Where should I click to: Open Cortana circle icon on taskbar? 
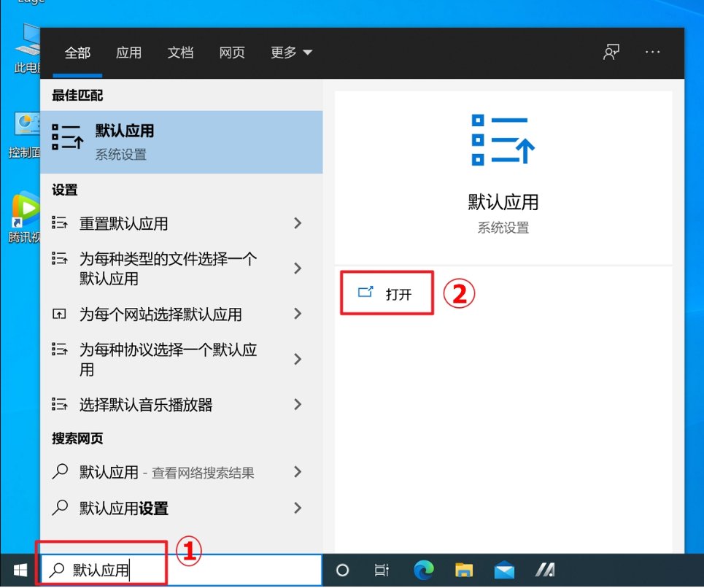pyautogui.click(x=343, y=570)
